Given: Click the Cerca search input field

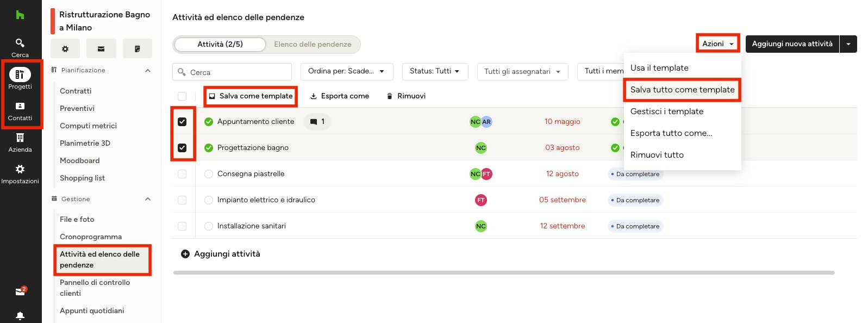Looking at the screenshot, I should pyautogui.click(x=232, y=72).
